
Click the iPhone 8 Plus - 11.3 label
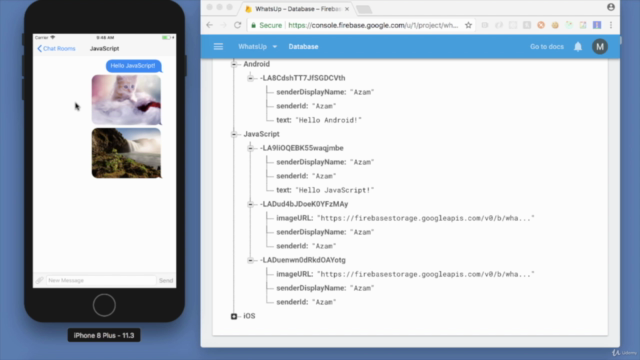pos(104,336)
